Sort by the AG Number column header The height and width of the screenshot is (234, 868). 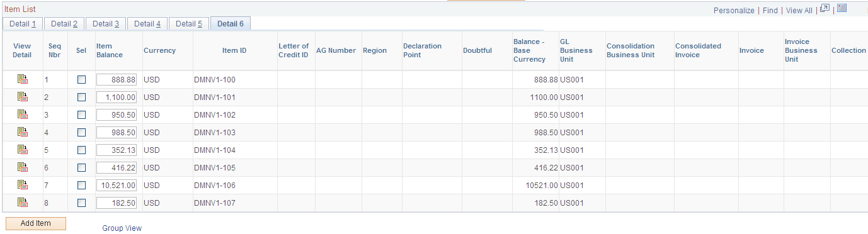pos(336,50)
